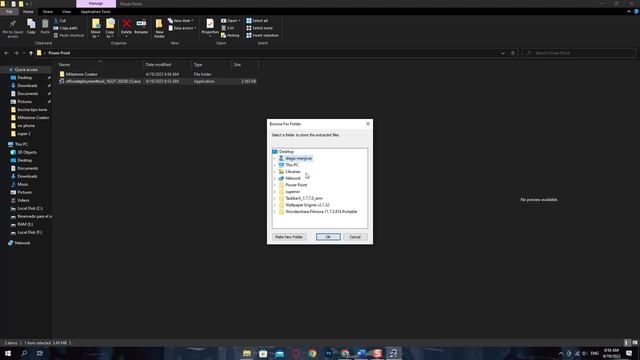Click the Paste ribbon icon
The image size is (640, 360).
pos(45,24)
